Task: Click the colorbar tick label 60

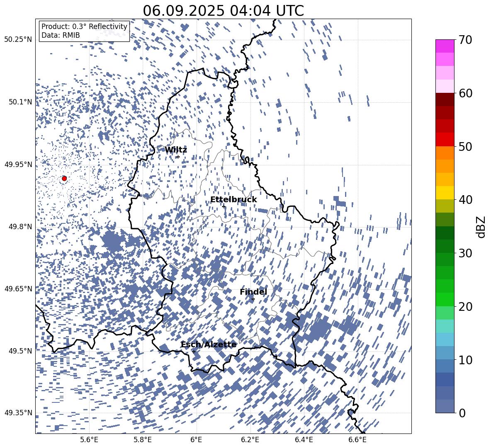Action: (465, 93)
